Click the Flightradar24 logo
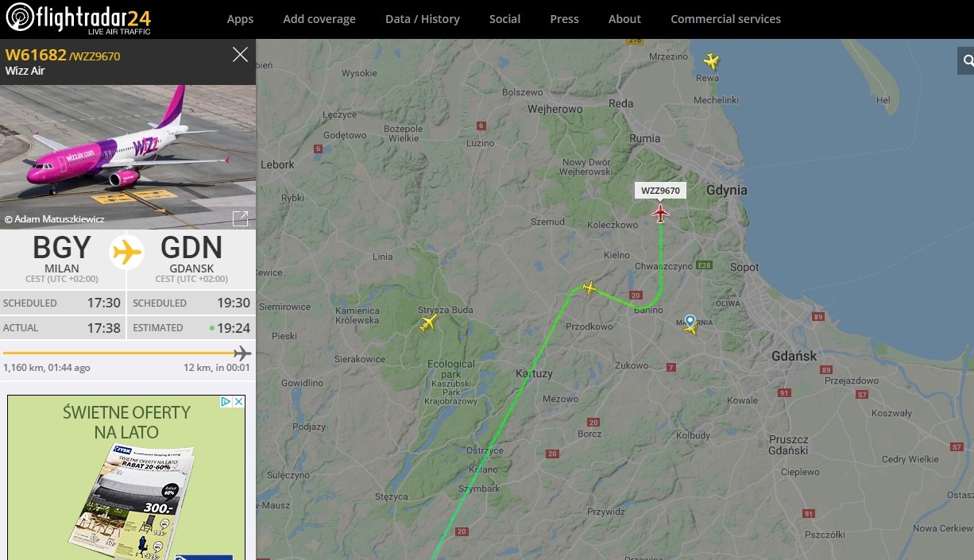The width and height of the screenshot is (974, 560). [x=78, y=18]
